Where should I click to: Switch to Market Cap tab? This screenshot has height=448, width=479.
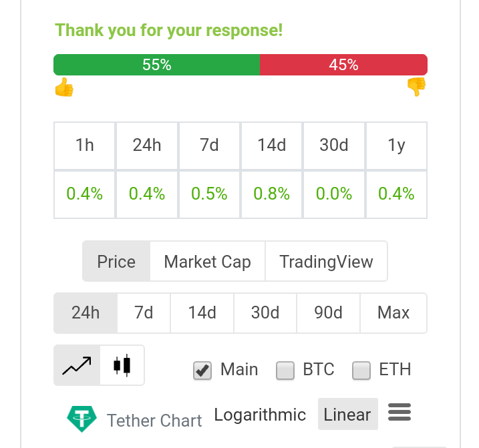point(207,262)
